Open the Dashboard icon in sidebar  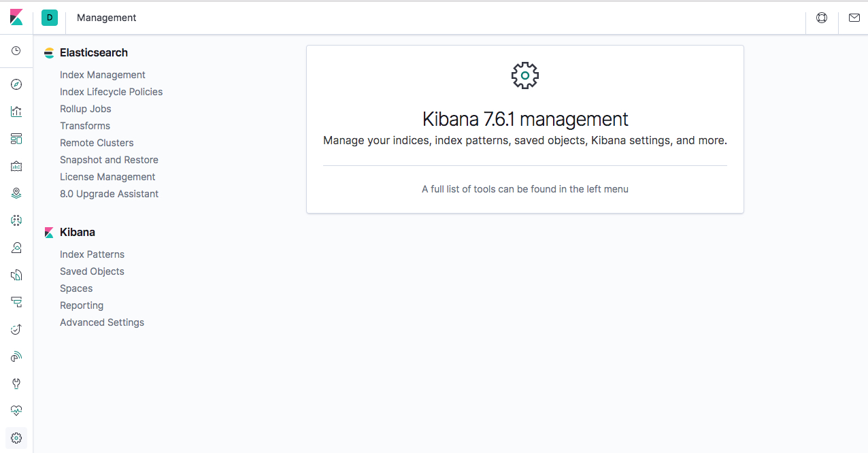(16, 139)
